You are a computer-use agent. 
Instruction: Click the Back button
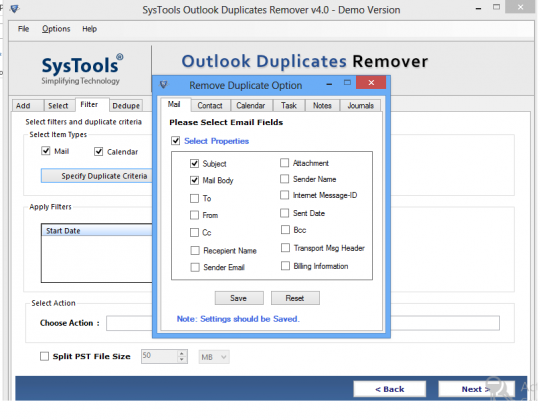pyautogui.click(x=390, y=389)
